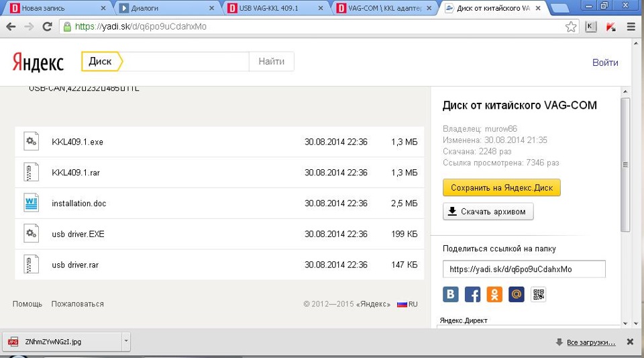Select the Диск от китайского VA tab
The width and height of the screenshot is (644, 358).
(x=493, y=8)
